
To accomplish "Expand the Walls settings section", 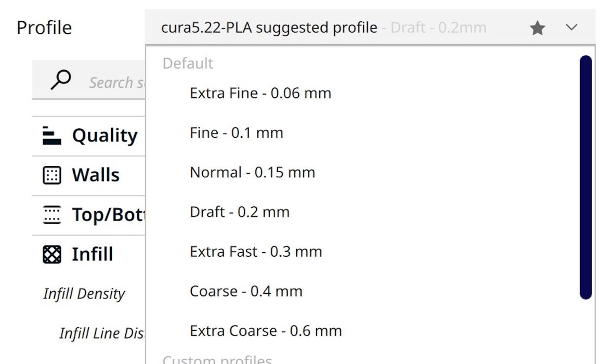I will pos(96,175).
